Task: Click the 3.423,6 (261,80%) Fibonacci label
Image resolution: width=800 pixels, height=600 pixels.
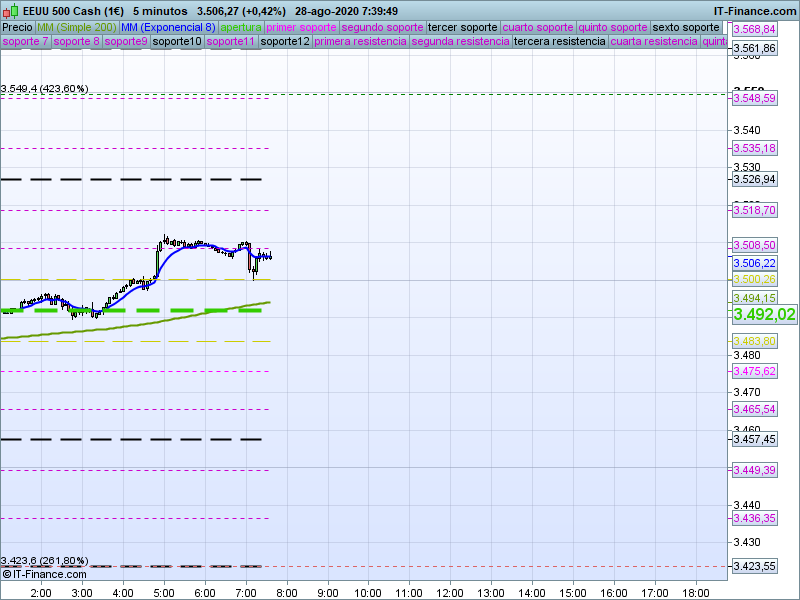Action: [45, 560]
